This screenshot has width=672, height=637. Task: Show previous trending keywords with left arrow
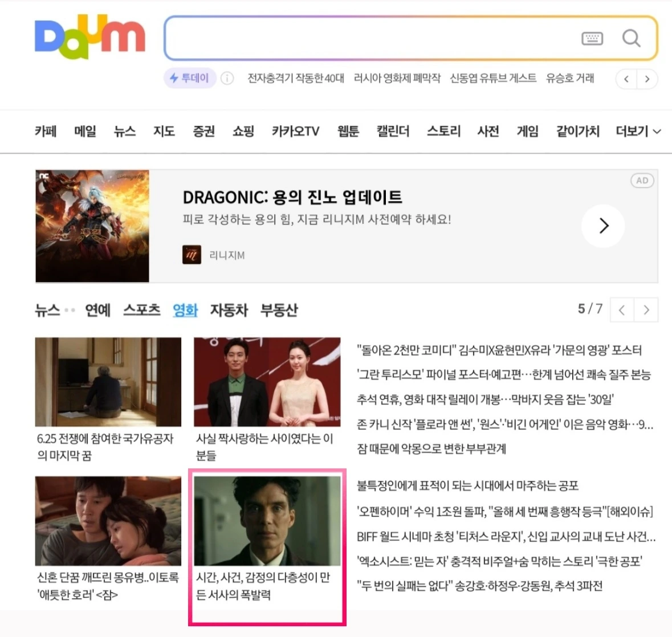(626, 79)
